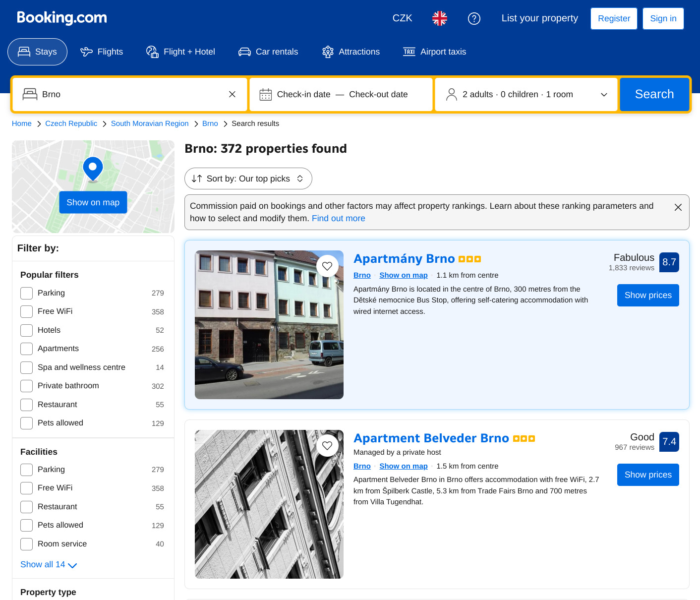The height and width of the screenshot is (600, 700).
Task: Open South Moravian Region breadcrumb
Action: pyautogui.click(x=150, y=123)
